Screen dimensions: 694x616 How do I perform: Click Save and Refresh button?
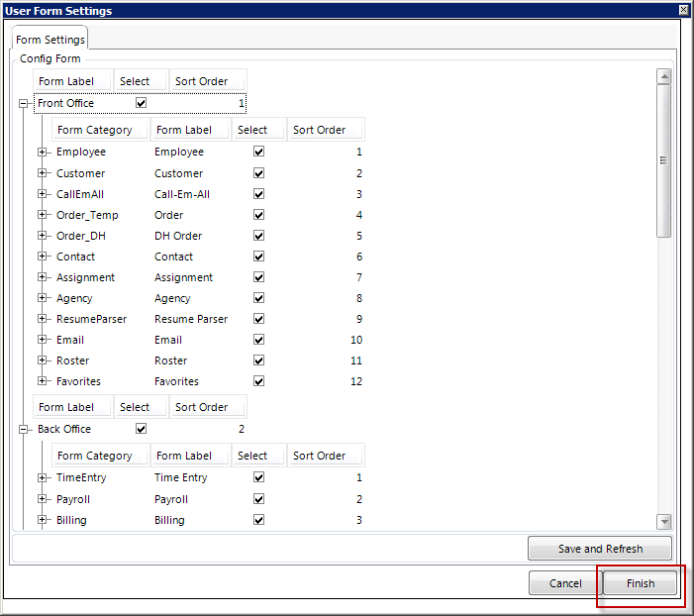600,549
